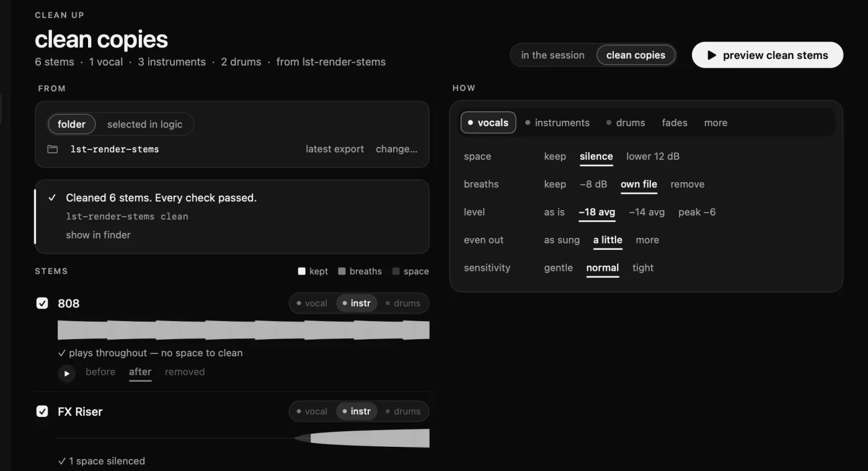868x471 pixels.
Task: Set breaths to own file
Action: click(x=639, y=184)
